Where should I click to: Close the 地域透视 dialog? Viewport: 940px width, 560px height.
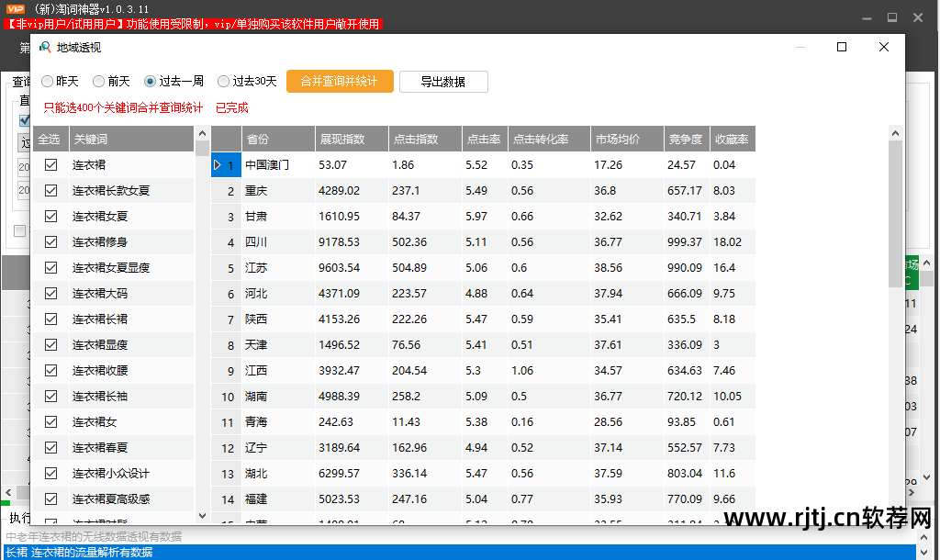(883, 47)
